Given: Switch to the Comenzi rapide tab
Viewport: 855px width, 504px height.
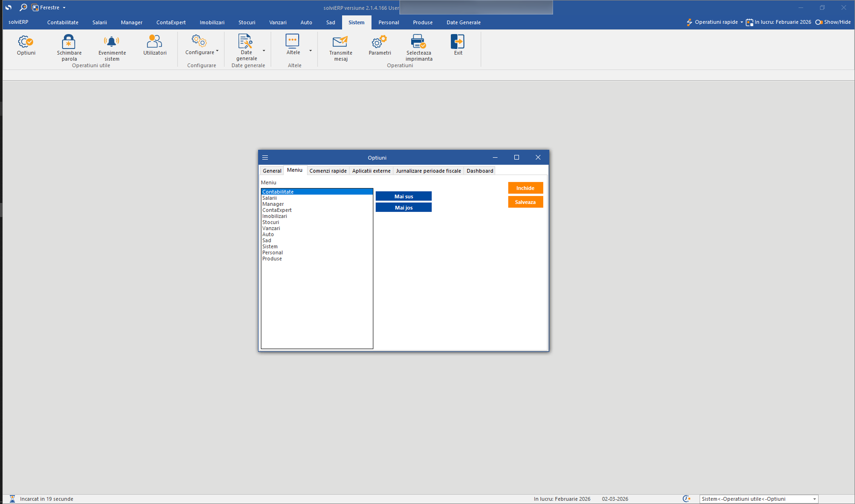Looking at the screenshot, I should [328, 171].
